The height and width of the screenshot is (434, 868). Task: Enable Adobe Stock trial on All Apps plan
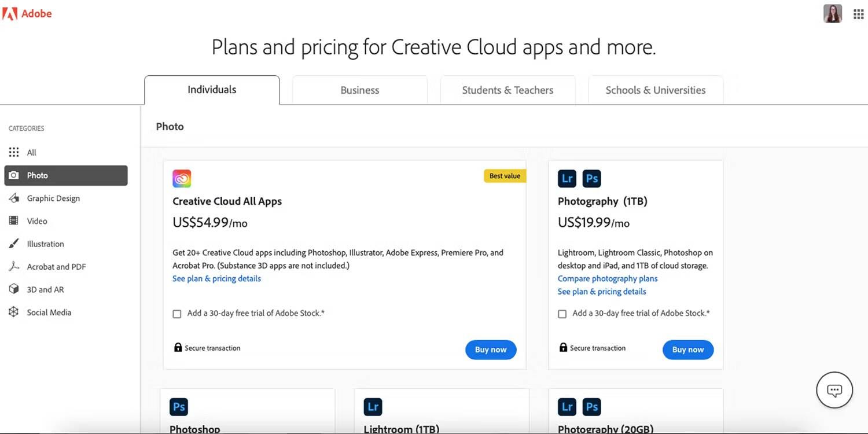[x=176, y=314]
